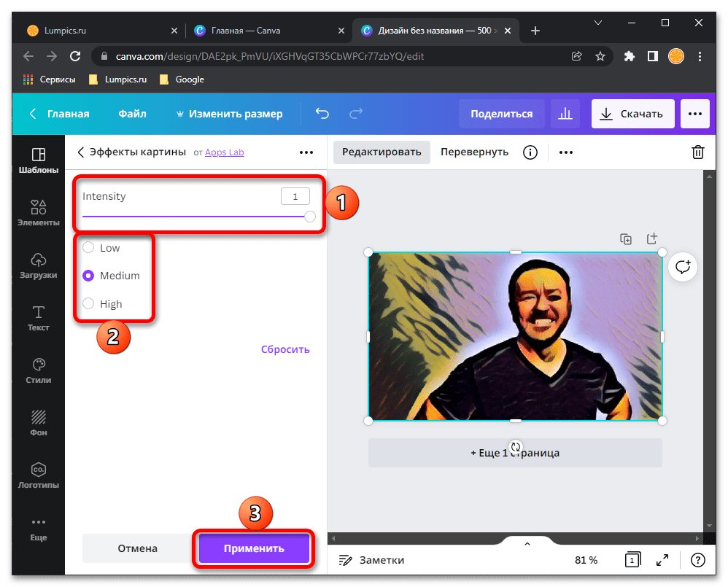The image size is (728, 587).
Task: Switch to the Главная — Canva tab
Action: click(x=269, y=31)
